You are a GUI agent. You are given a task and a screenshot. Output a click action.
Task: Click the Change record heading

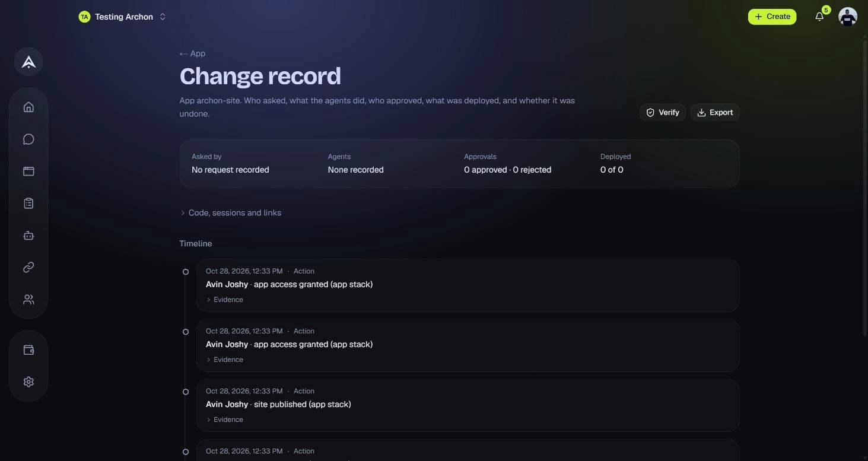(260, 76)
